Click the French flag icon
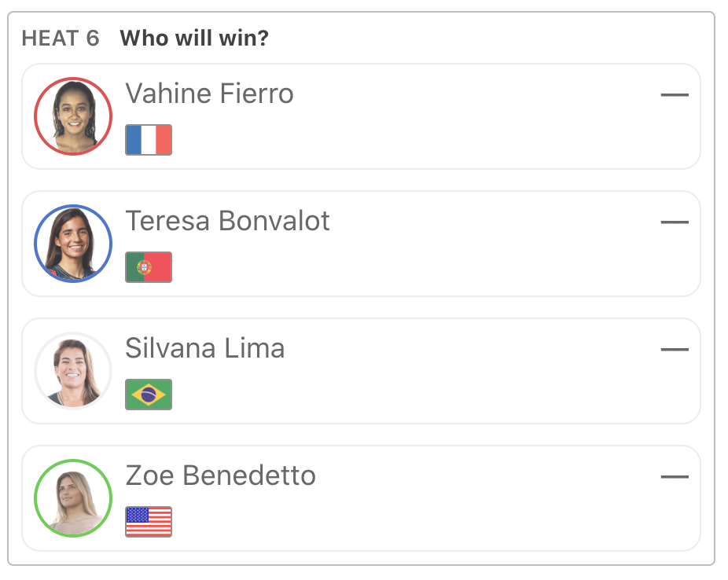The width and height of the screenshot is (728, 580). 149,140
